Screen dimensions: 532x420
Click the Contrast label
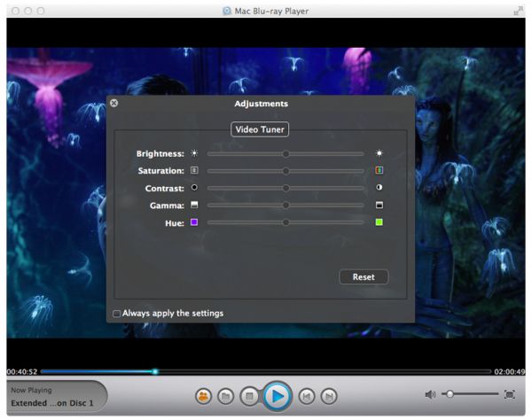[165, 189]
